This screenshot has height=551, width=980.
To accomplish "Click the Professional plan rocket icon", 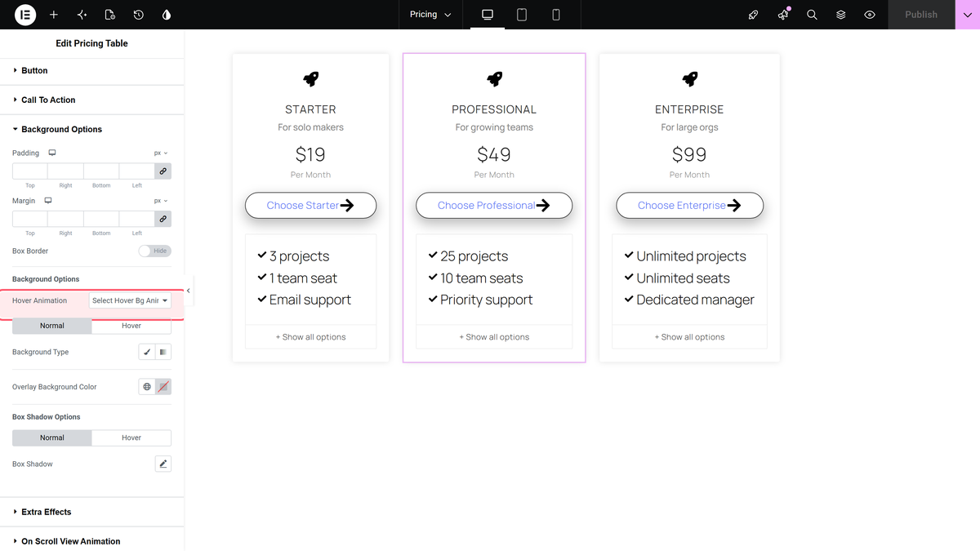I will [x=494, y=78].
